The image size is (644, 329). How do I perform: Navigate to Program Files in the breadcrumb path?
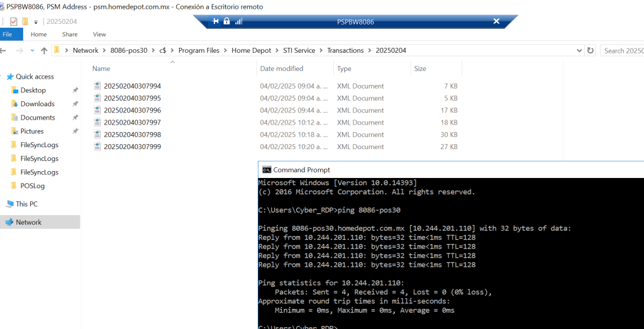pyautogui.click(x=199, y=50)
